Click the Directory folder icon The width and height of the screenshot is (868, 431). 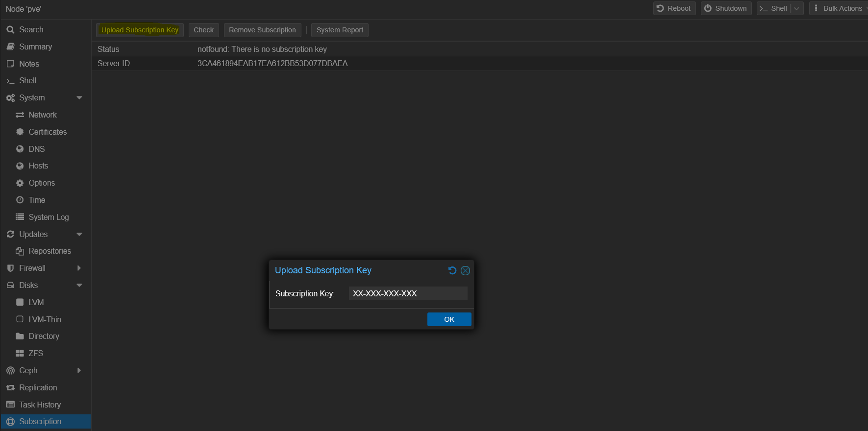coord(20,336)
